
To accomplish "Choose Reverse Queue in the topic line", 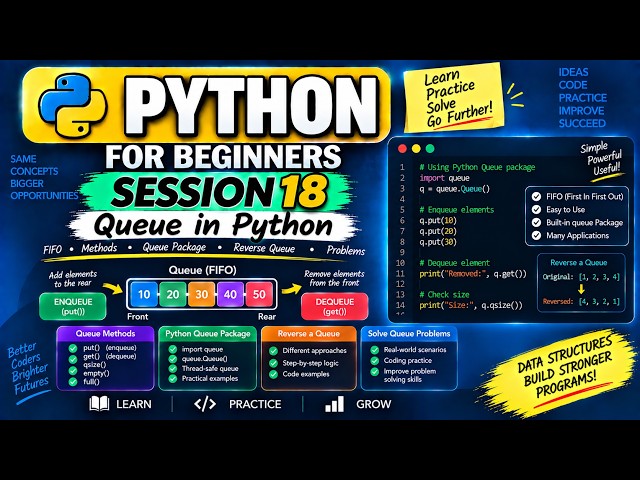I will point(264,249).
